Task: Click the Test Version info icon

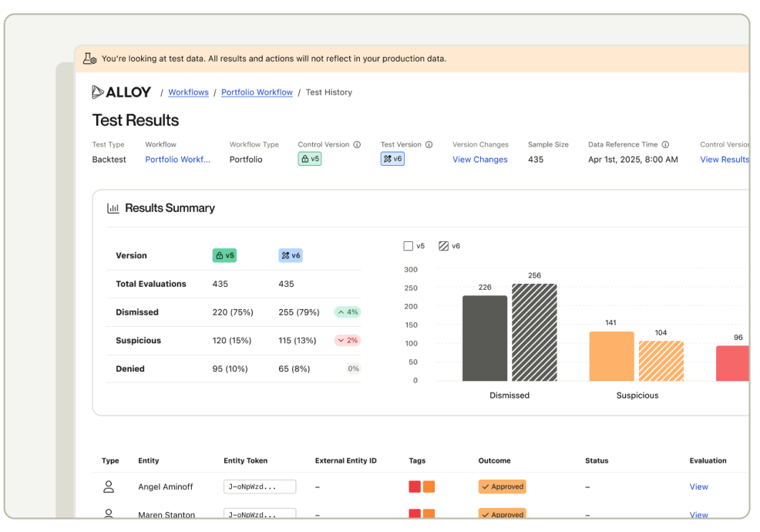Action: pyautogui.click(x=429, y=145)
